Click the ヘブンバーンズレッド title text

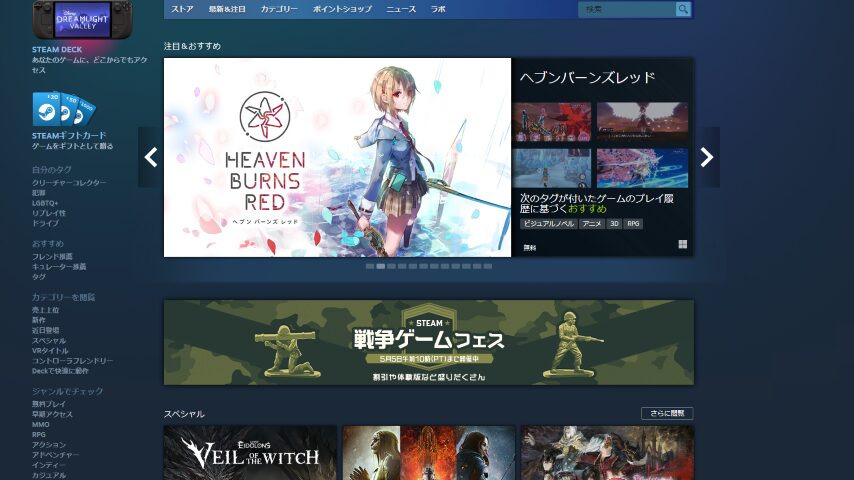pos(587,78)
